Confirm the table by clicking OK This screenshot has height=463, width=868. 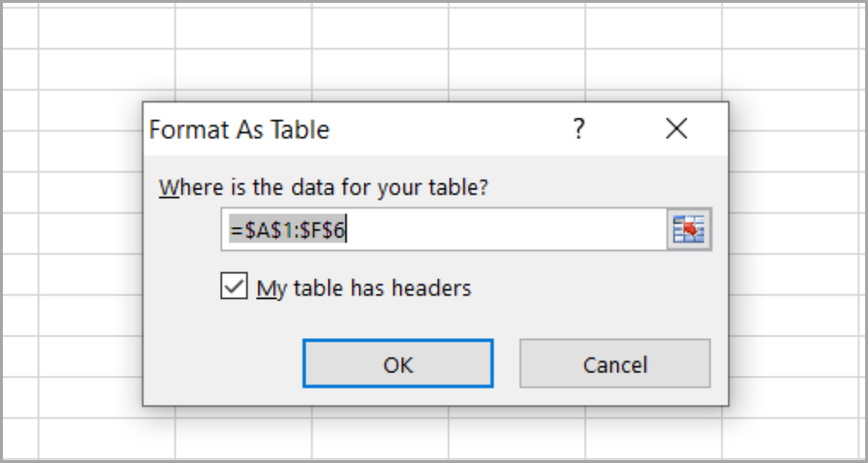click(x=398, y=365)
